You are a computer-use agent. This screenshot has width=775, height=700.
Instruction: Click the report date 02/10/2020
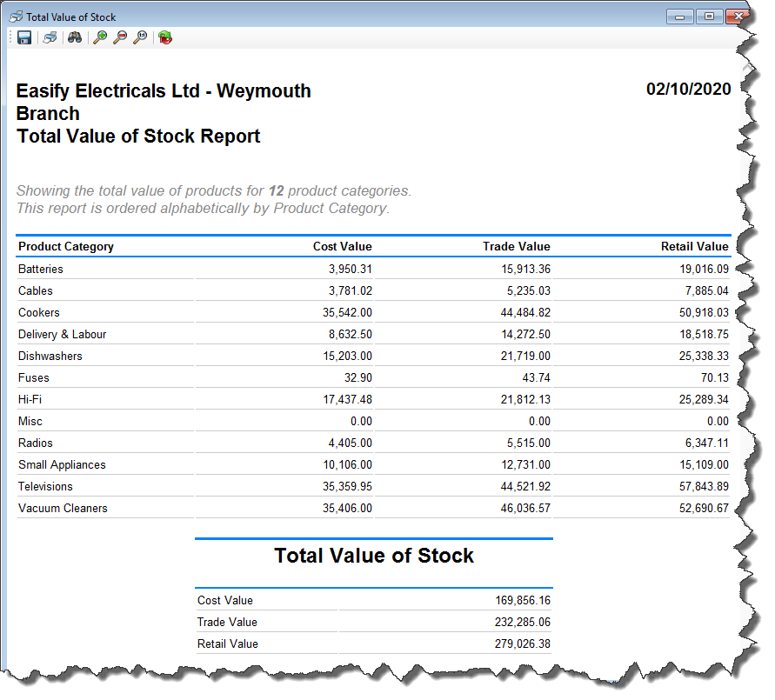(x=688, y=89)
